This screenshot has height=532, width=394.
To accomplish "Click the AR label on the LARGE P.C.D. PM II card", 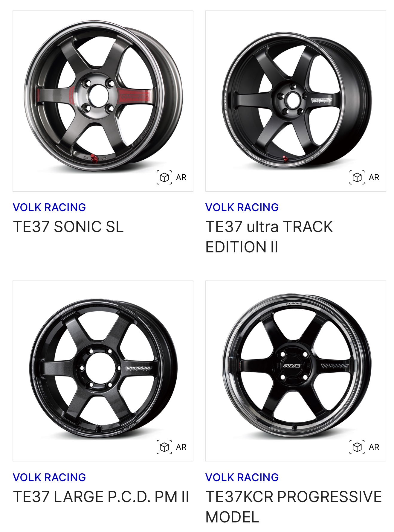I will pyautogui.click(x=181, y=447).
